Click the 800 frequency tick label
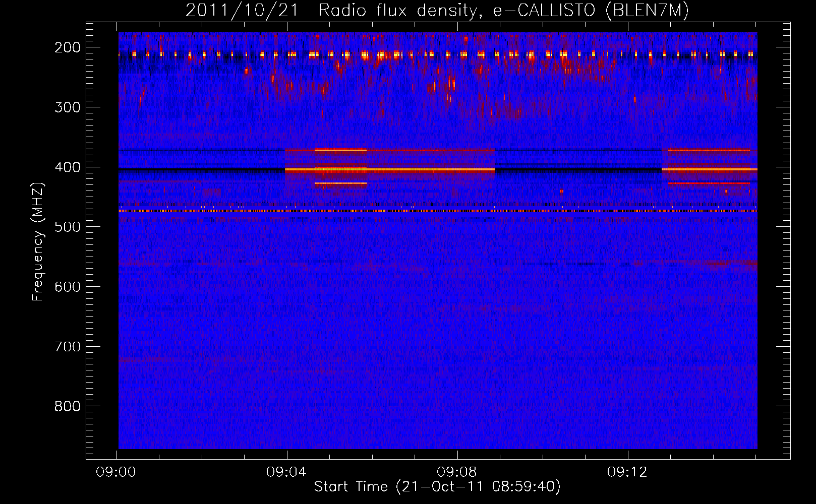The width and height of the screenshot is (816, 504). pyautogui.click(x=68, y=406)
